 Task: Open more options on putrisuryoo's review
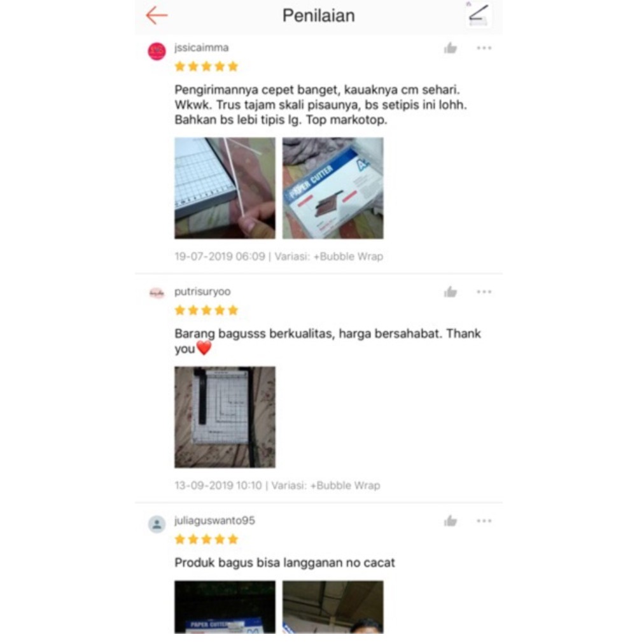click(x=484, y=292)
